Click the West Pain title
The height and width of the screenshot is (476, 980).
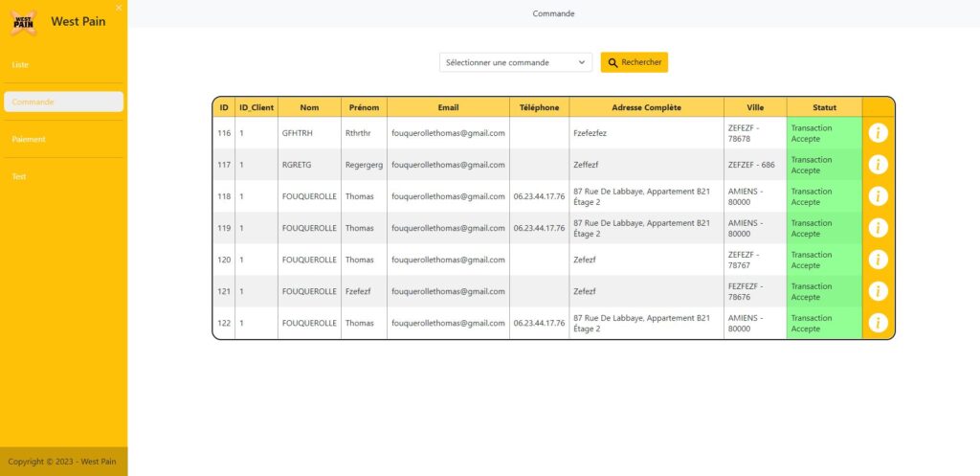coord(78,21)
